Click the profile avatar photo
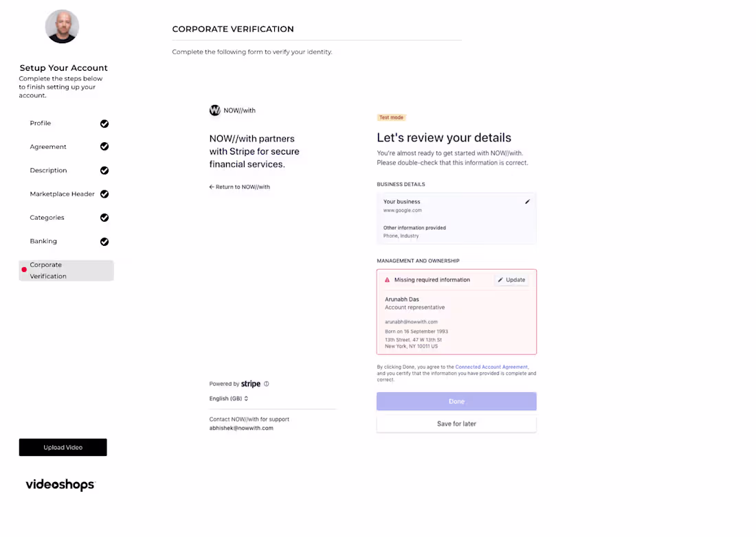This screenshot has width=756, height=537. (62, 26)
